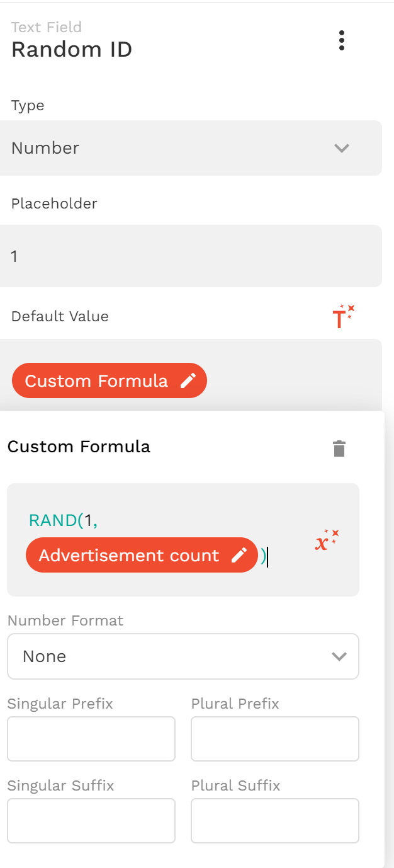Click the Random ID field title
394x868 pixels.
(72, 49)
